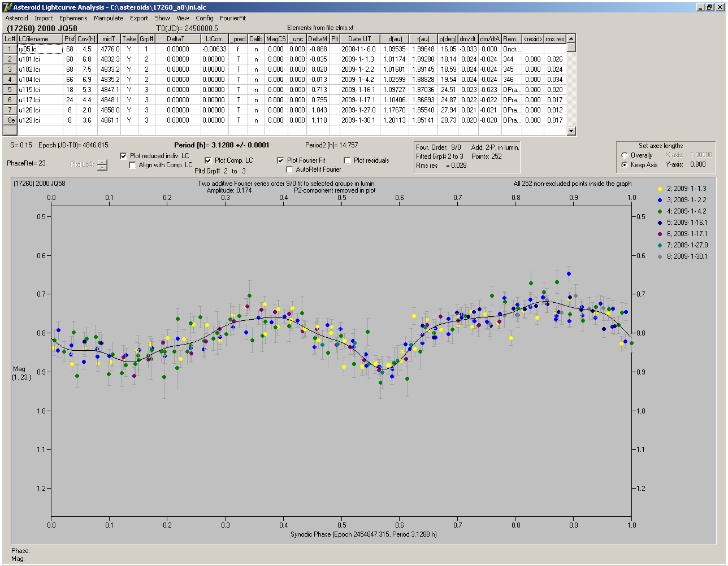Enable Plot residuals checkbox
The image size is (728, 566).
[x=348, y=160]
